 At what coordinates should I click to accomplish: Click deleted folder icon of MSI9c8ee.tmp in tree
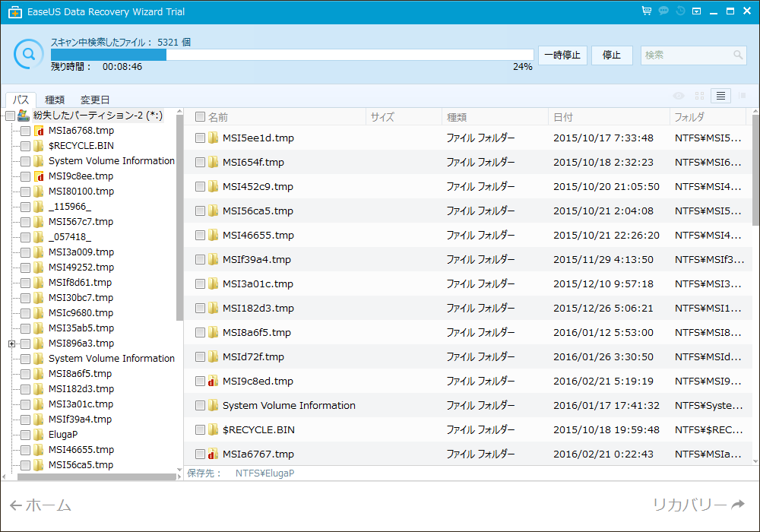[x=39, y=176]
